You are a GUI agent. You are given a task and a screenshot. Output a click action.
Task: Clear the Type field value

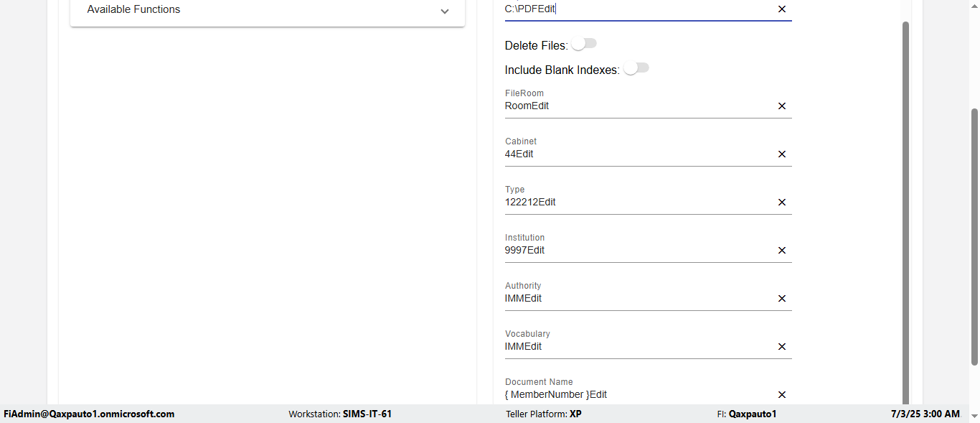[x=782, y=203]
